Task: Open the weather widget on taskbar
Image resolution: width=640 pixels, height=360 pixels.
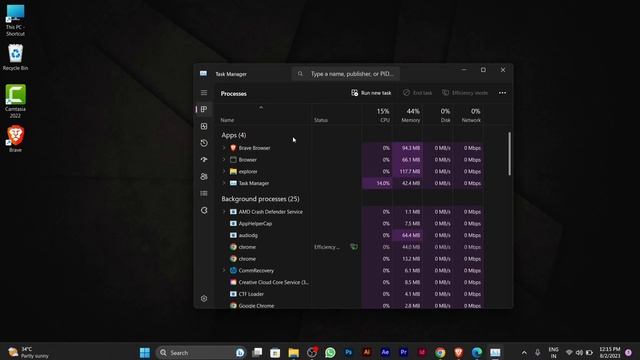Action: [x=28, y=353]
